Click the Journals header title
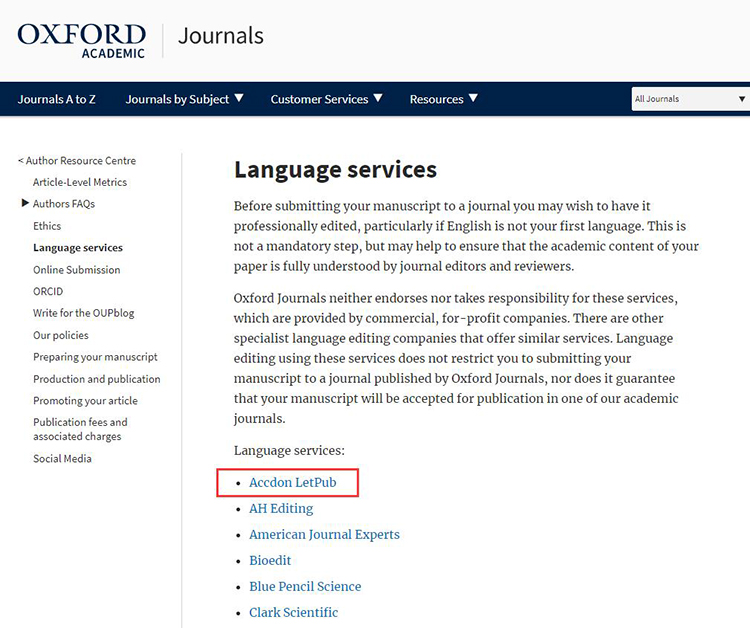 (x=220, y=37)
